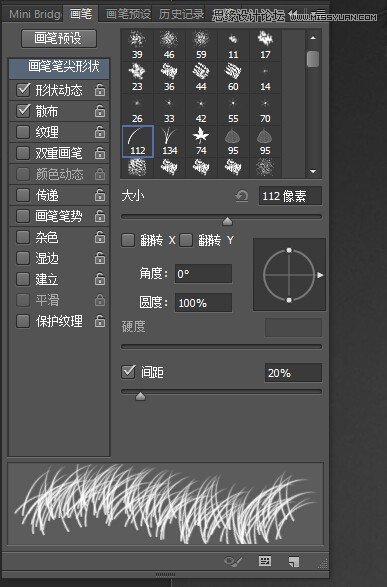The height and width of the screenshot is (587, 387).
Task: Pick the 33 star brush tip
Action: point(169,110)
